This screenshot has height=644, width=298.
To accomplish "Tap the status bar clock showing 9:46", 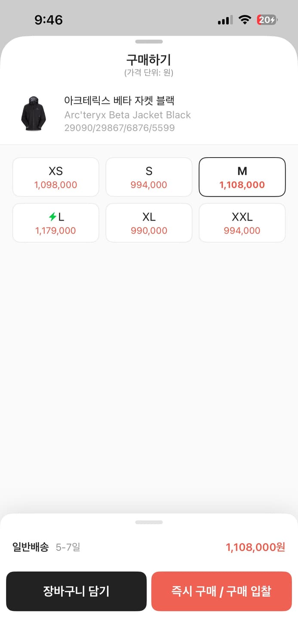I will click(x=49, y=20).
